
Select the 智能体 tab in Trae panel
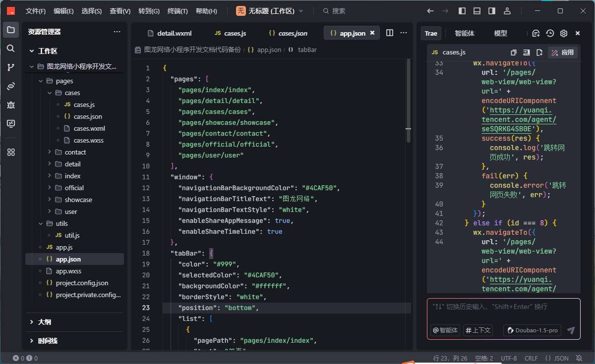point(465,33)
